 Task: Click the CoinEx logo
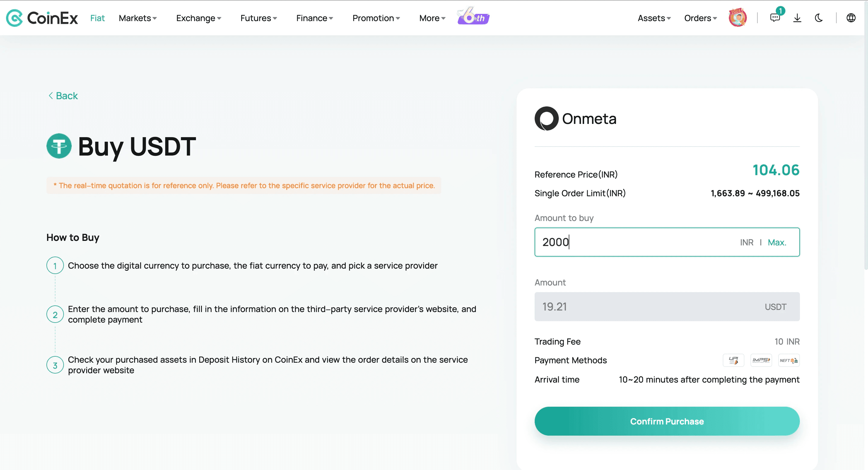coord(42,18)
